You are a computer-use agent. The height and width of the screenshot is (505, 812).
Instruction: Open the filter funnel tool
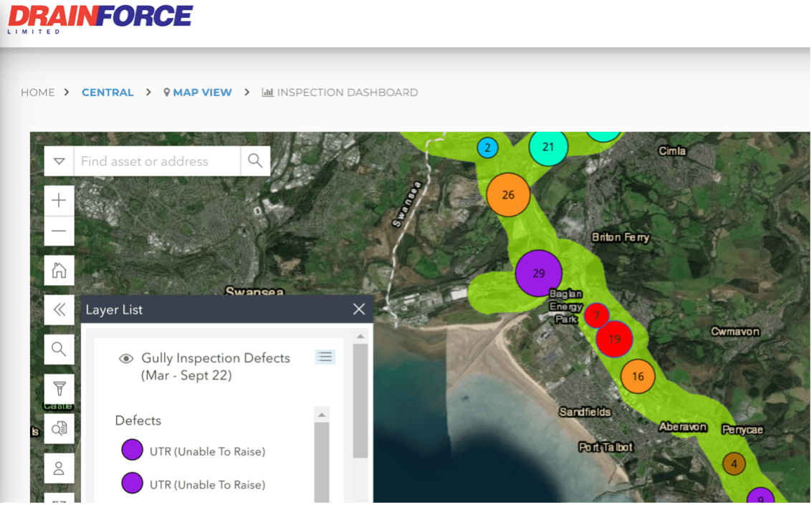pyautogui.click(x=59, y=389)
